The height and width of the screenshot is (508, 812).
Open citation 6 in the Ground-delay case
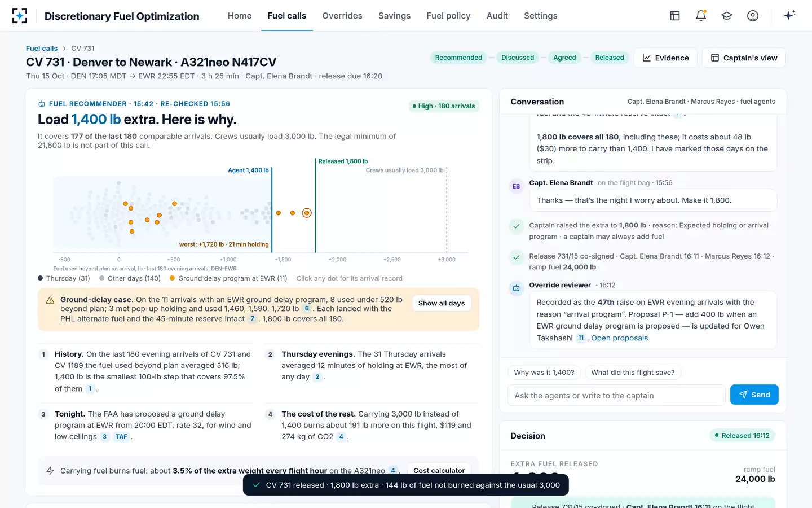click(x=307, y=309)
